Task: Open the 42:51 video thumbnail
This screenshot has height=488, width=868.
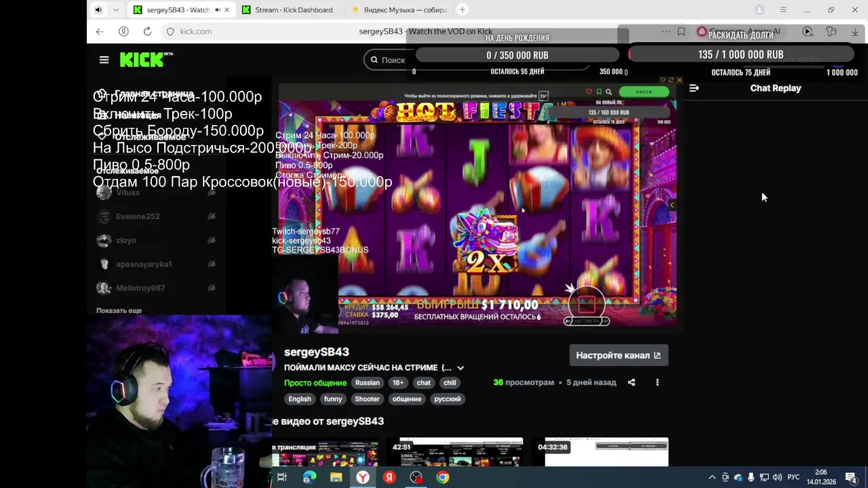Action: point(458,453)
